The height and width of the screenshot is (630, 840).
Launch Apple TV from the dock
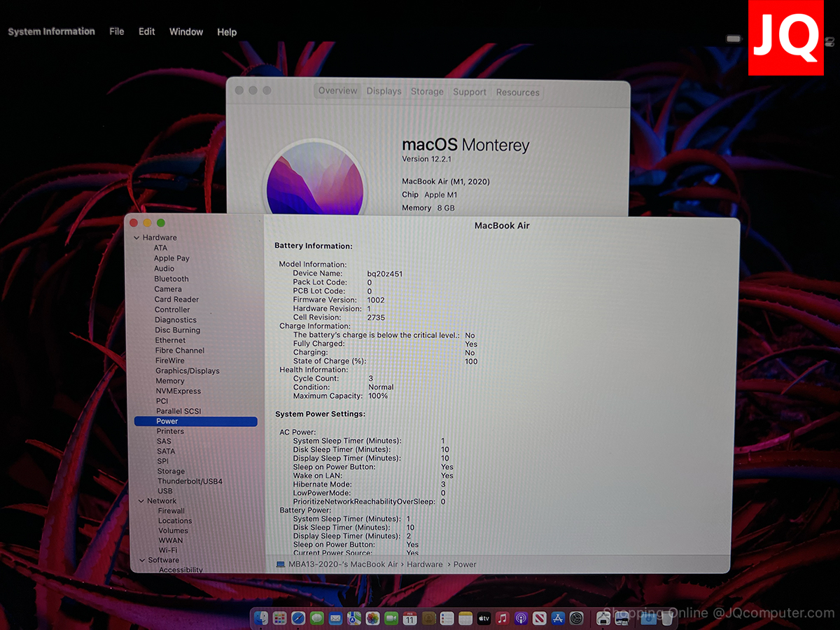click(484, 618)
